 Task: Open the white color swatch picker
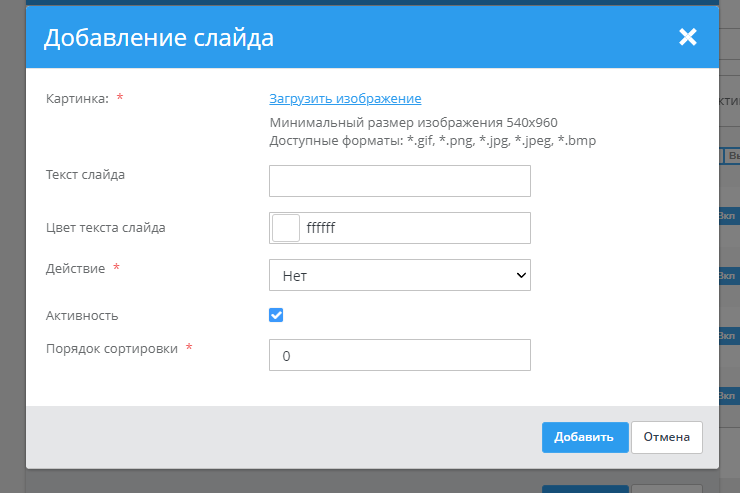click(286, 228)
